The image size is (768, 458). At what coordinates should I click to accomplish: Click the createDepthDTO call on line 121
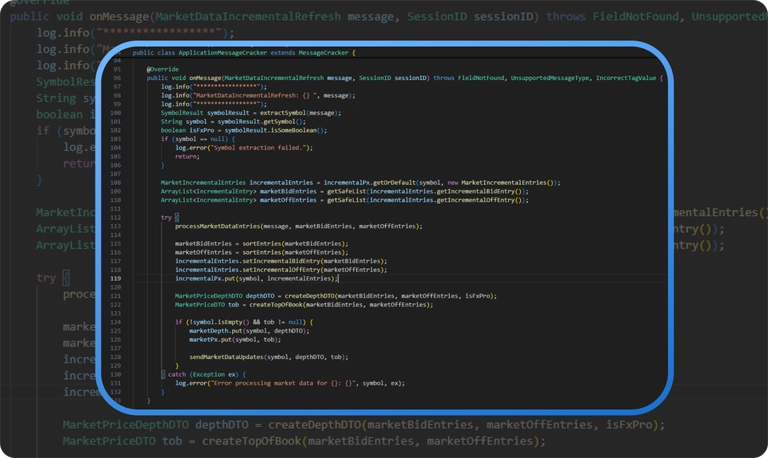pyautogui.click(x=390, y=296)
